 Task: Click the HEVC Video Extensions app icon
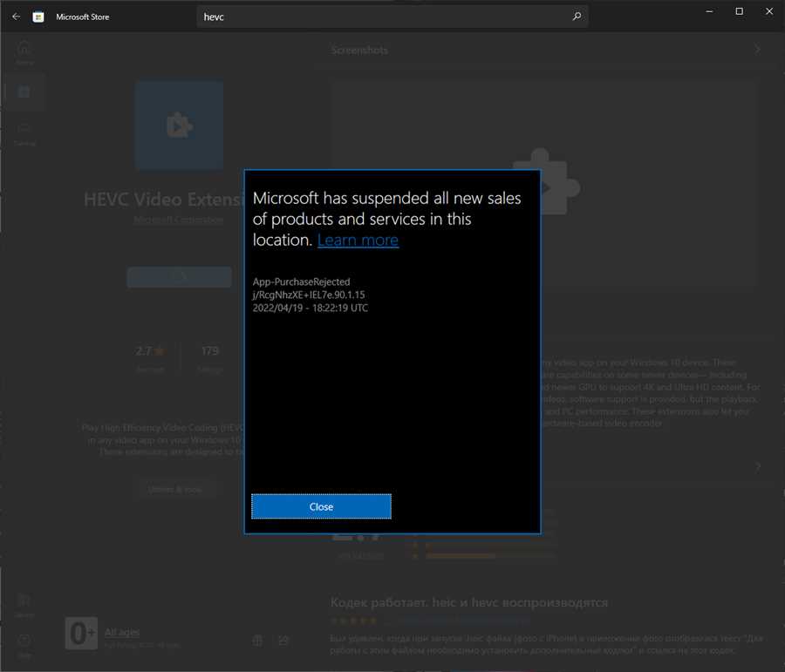pos(179,126)
